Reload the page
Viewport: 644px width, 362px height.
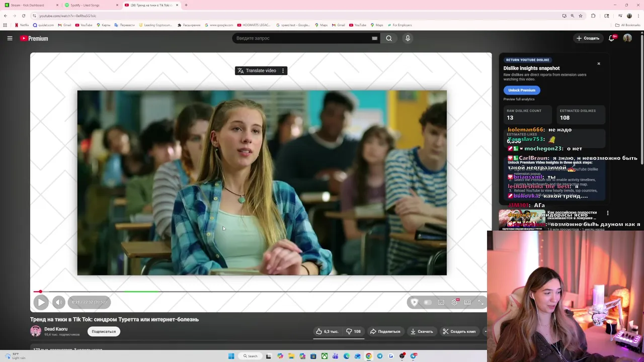[x=23, y=16]
